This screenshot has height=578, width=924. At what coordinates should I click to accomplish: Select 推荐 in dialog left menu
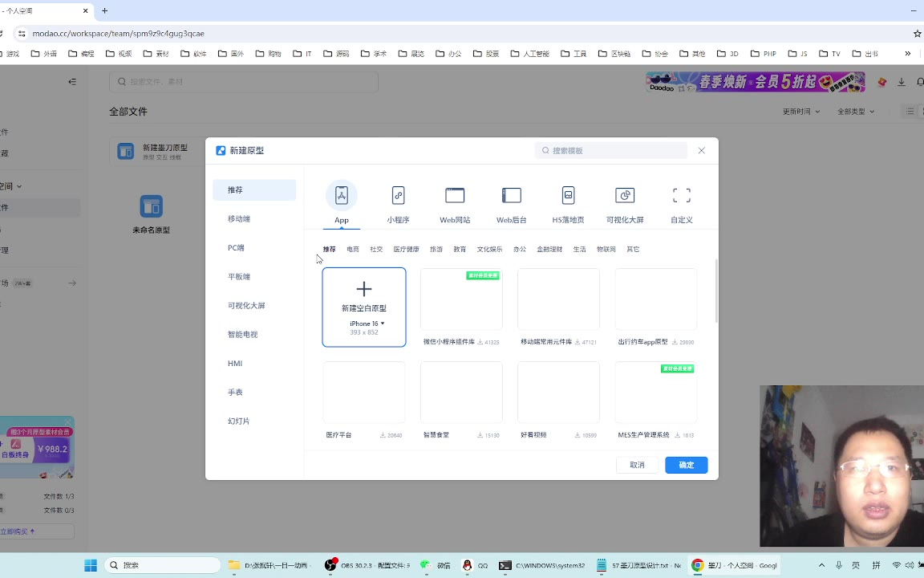[x=254, y=190]
